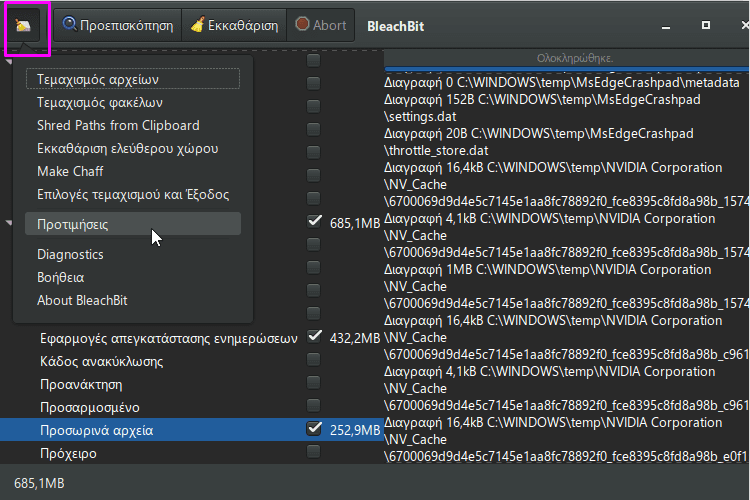Select the highlighted Προσωρινά αρχεία row
This screenshot has height=500, width=750.
click(x=191, y=430)
